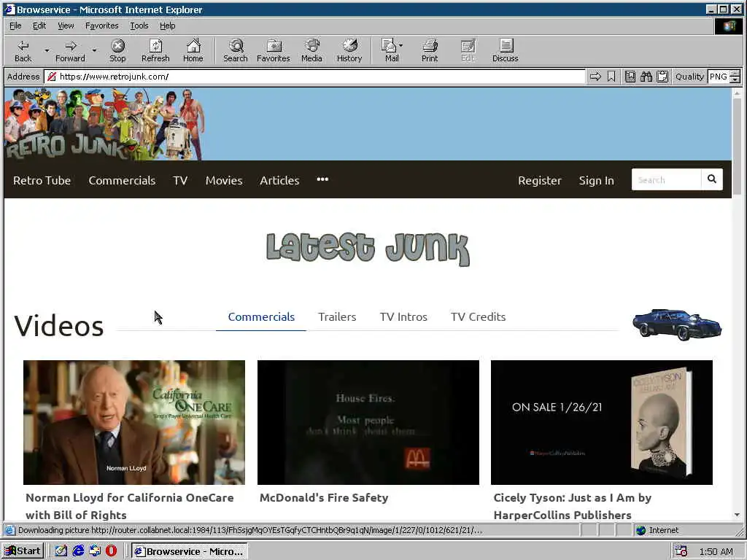The image size is (747, 560).
Task: Click the address bar URL field
Action: (314, 76)
